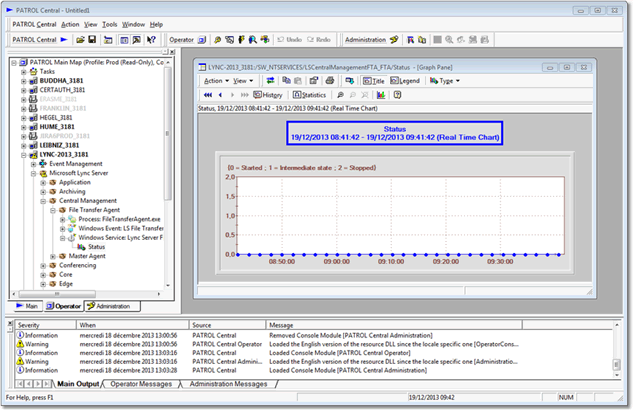The height and width of the screenshot is (411, 633).
Task: Click the Open folder toolbar icon
Action: [78, 39]
